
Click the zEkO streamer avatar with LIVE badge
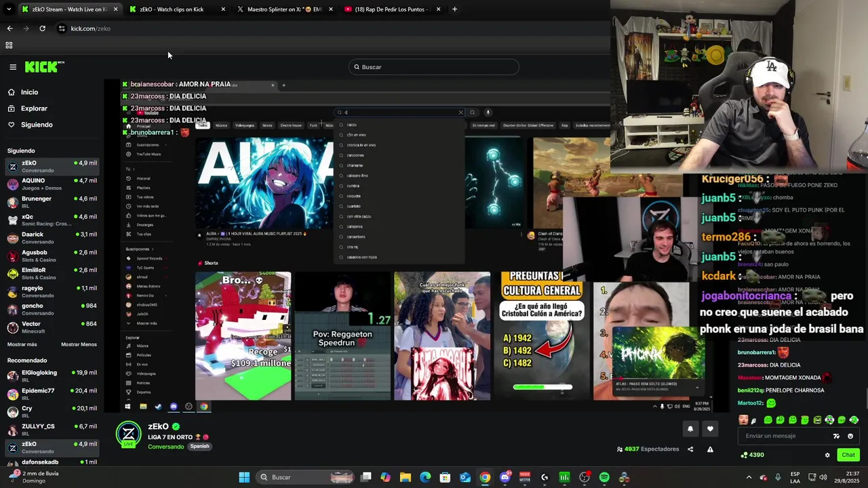pos(128,435)
